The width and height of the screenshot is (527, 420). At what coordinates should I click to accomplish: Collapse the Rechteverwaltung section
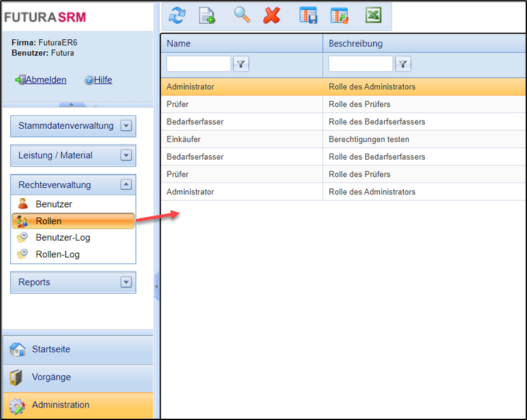(x=126, y=185)
